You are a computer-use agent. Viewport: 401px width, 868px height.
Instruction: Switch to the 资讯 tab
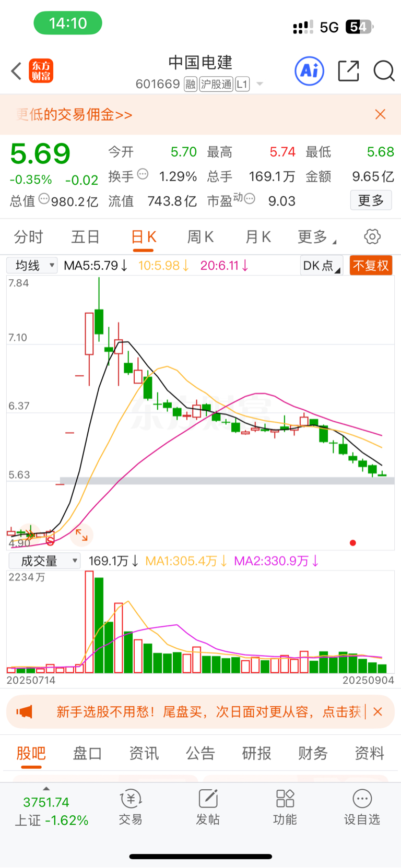[x=144, y=753]
